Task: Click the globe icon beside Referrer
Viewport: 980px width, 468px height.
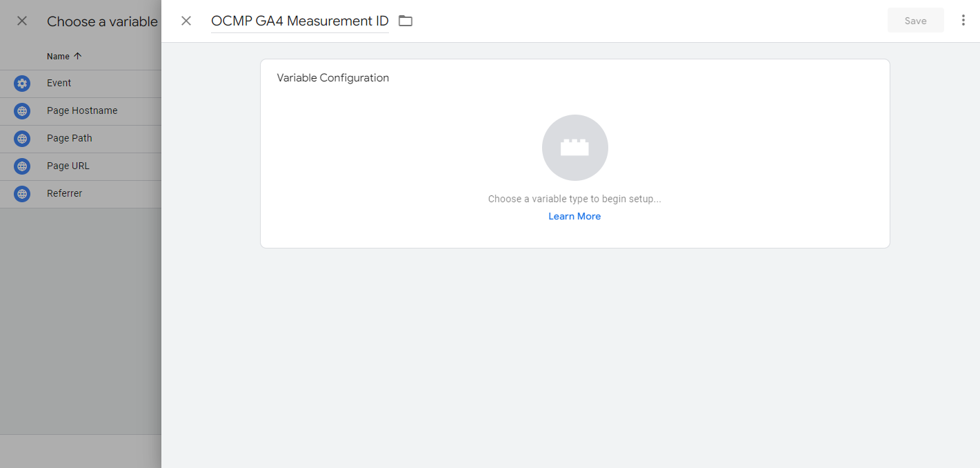Action: point(22,194)
